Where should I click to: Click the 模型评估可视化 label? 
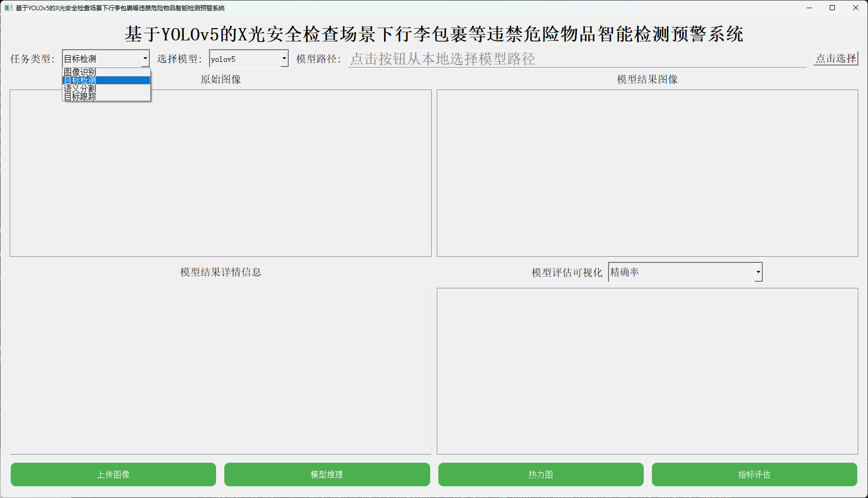pyautogui.click(x=567, y=273)
